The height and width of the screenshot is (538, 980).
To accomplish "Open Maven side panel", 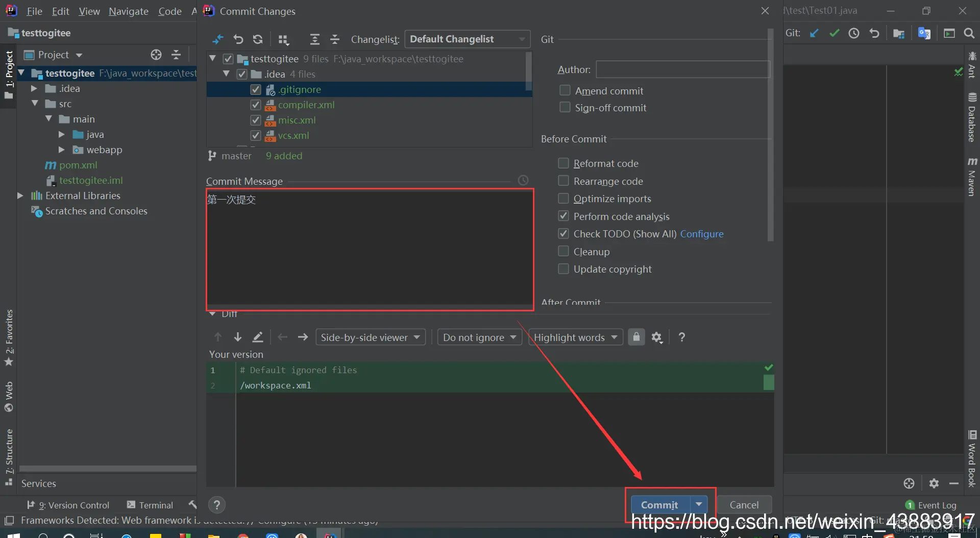I will click(x=972, y=177).
